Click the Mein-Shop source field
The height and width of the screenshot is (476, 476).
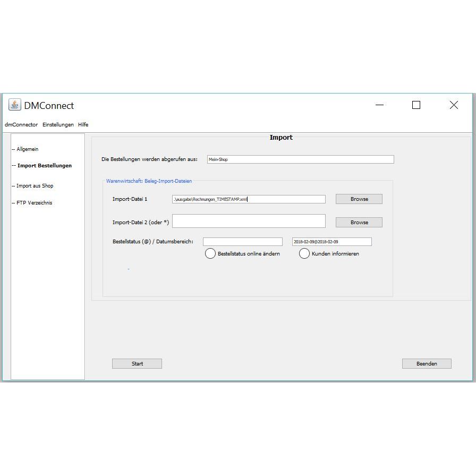pyautogui.click(x=301, y=159)
